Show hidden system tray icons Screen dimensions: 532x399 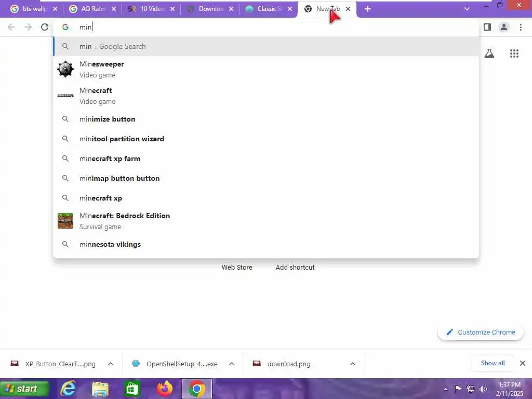pos(445,389)
